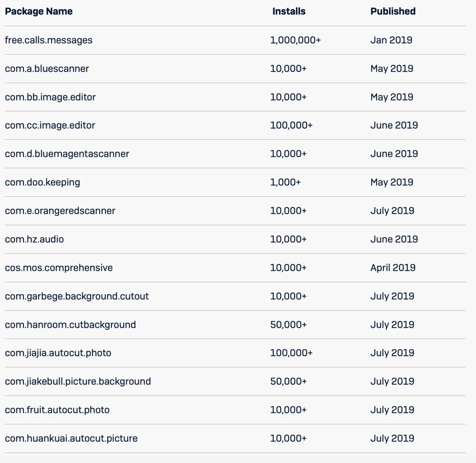Select the com.e.orangeredscanner package name
This screenshot has width=476, height=463.
tap(60, 211)
